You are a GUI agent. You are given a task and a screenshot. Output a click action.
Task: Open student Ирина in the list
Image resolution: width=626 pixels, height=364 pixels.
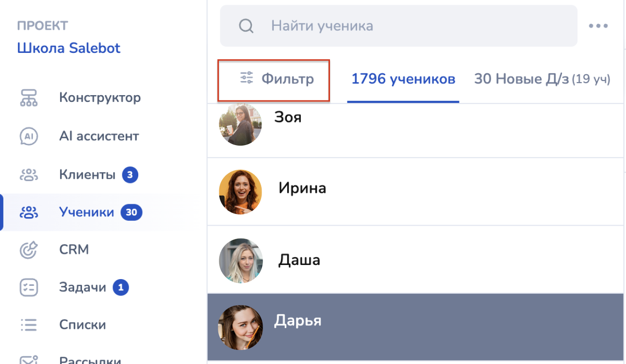[302, 188]
